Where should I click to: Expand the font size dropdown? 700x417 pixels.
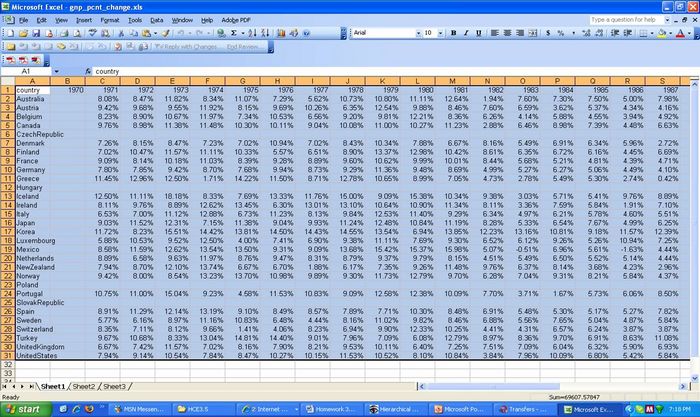(x=440, y=33)
